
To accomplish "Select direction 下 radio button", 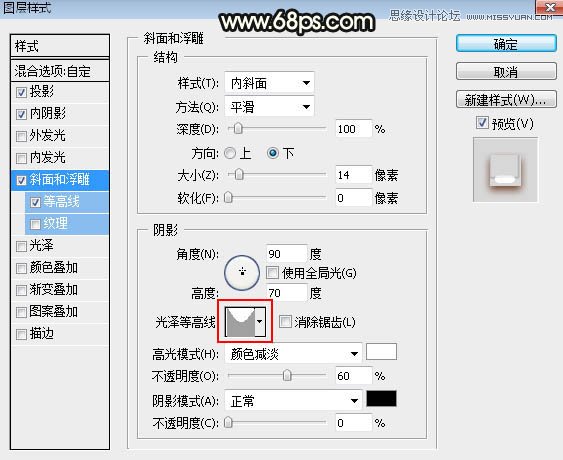I will tap(273, 153).
